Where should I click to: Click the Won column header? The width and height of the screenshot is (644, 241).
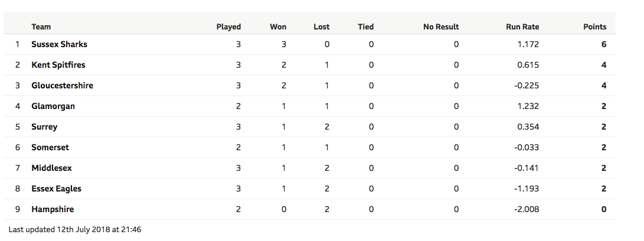[x=278, y=27]
